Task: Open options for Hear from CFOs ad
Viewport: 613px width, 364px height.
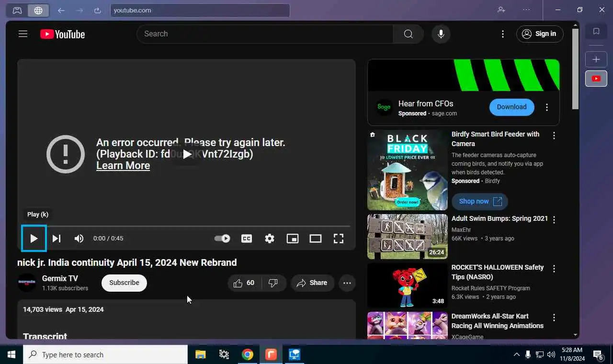Action: (x=547, y=107)
